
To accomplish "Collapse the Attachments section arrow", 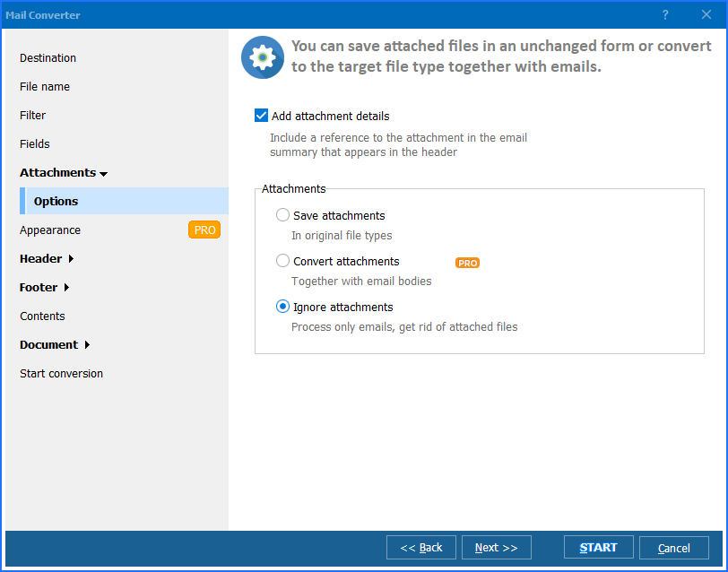I will [104, 173].
